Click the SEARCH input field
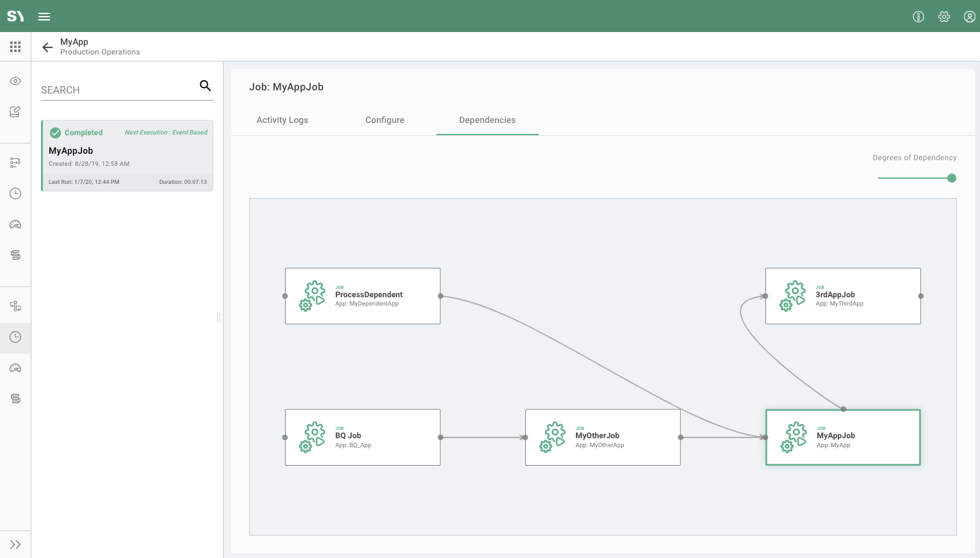The height and width of the screenshot is (558, 980). tap(118, 90)
